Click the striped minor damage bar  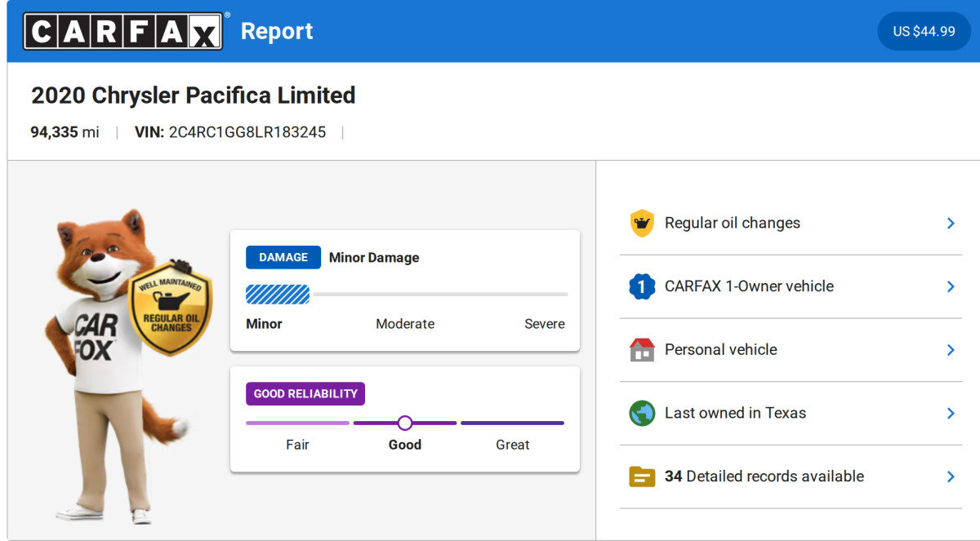coord(278,294)
